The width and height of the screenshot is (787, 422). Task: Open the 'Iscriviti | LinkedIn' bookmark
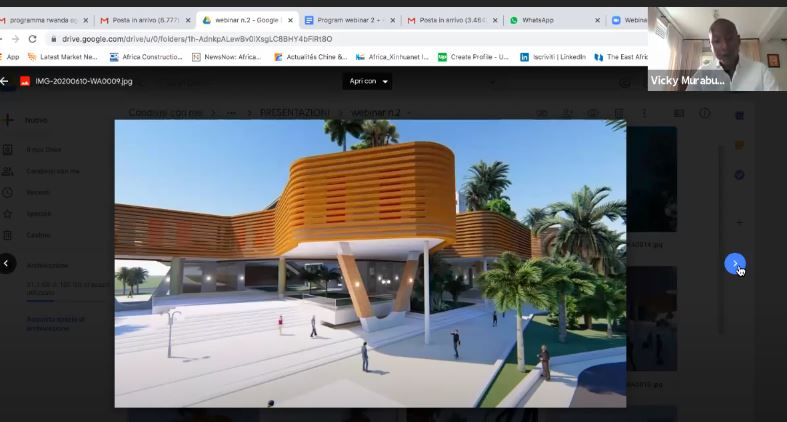(x=553, y=57)
